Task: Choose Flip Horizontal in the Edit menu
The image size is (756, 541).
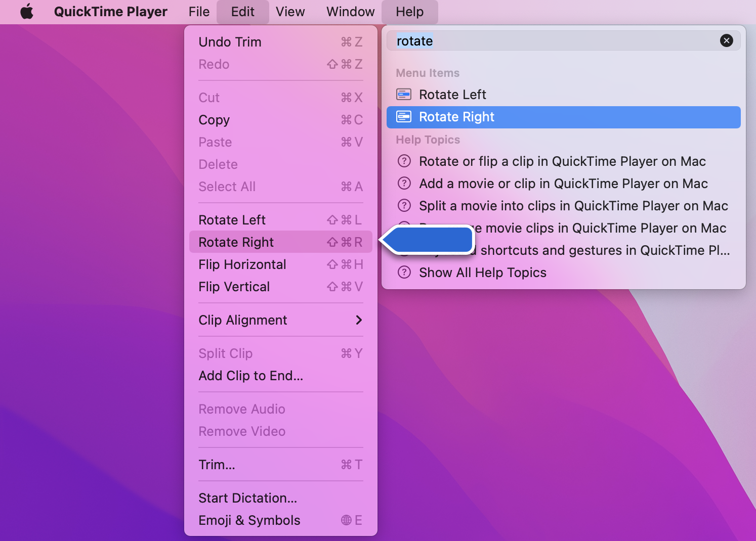Action: (x=281, y=264)
